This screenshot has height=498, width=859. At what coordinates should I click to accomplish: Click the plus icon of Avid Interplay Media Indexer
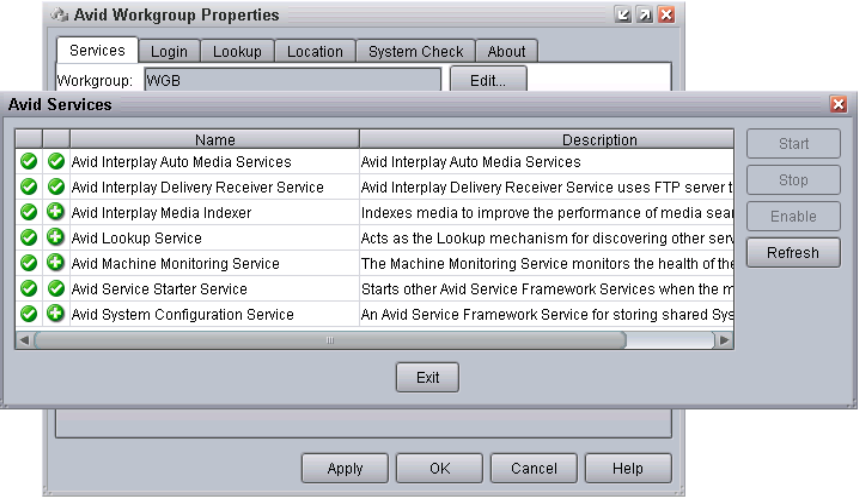tap(56, 212)
